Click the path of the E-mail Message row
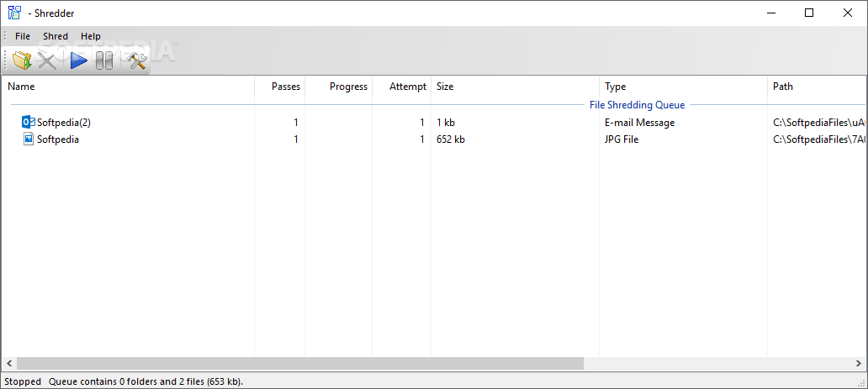 pyautogui.click(x=818, y=123)
